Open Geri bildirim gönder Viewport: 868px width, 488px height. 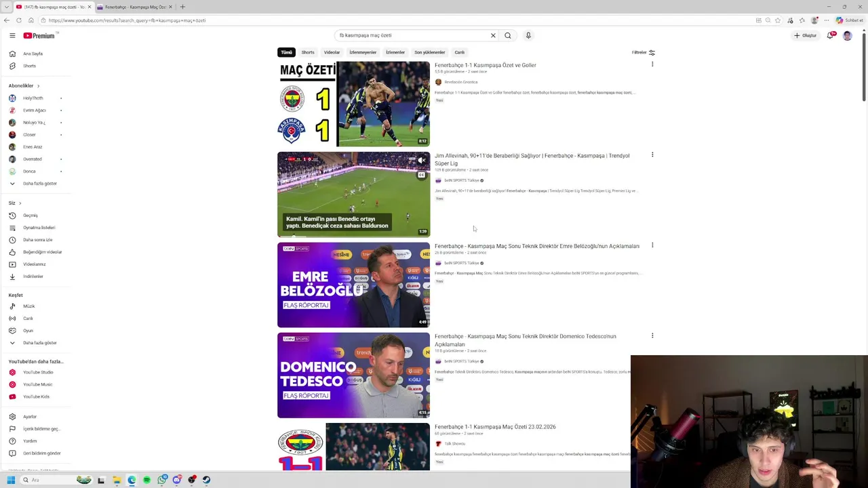point(41,453)
